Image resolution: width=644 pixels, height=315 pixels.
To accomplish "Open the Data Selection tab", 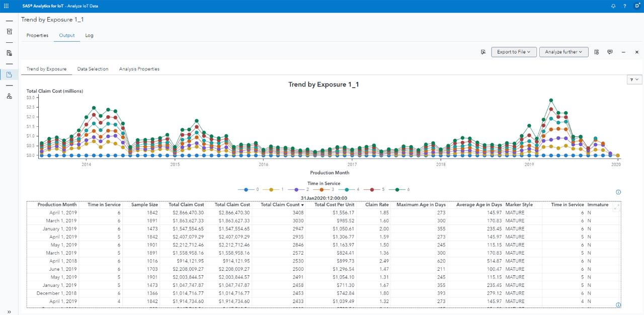I will [x=93, y=69].
